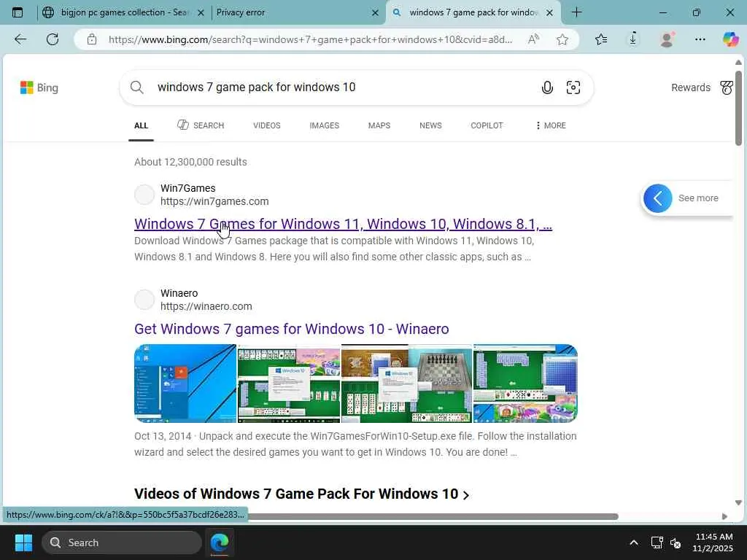747x560 pixels.
Task: Open the Rewards medal icon
Action: pos(727,87)
